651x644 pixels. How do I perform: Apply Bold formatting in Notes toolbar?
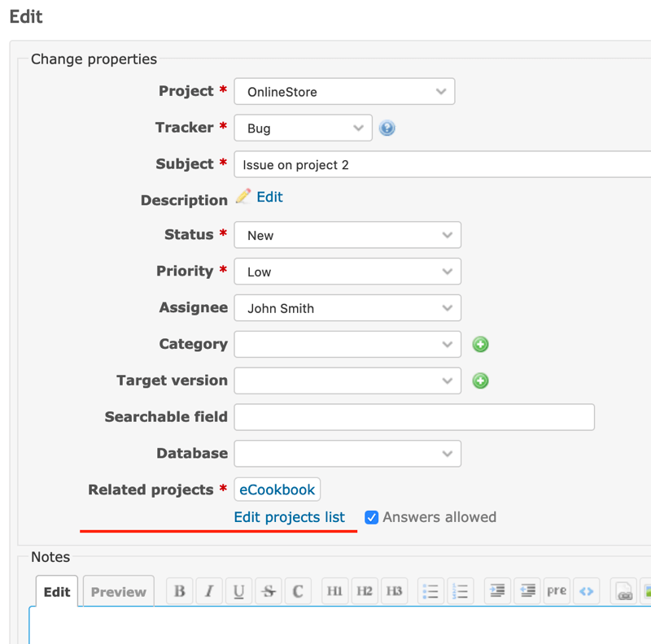[x=179, y=591]
